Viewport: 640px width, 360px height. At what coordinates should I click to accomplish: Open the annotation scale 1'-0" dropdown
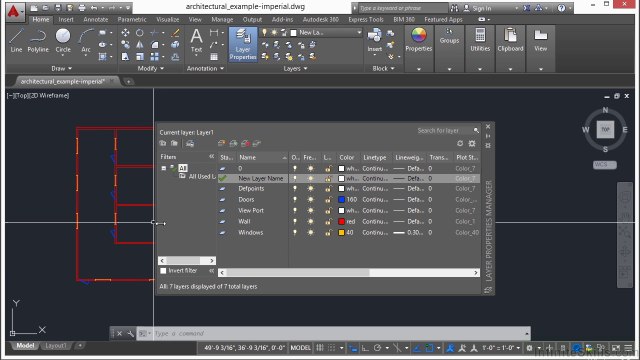[x=500, y=348]
